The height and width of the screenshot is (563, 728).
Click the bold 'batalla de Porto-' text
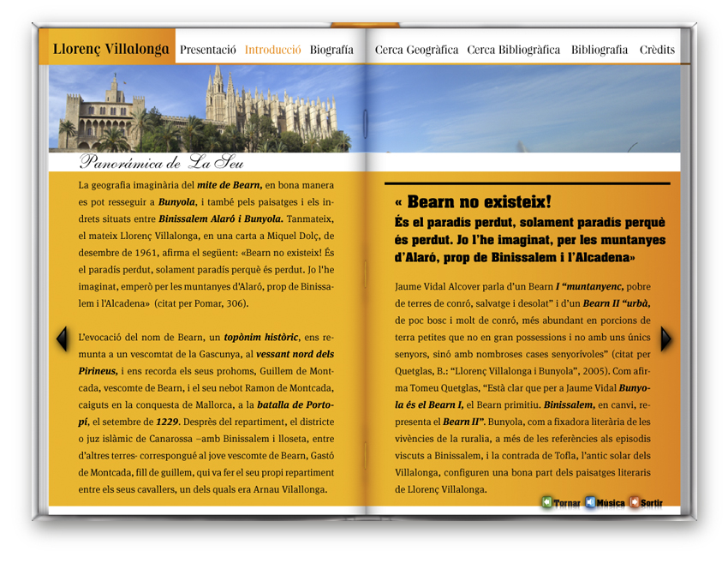pyautogui.click(x=295, y=404)
